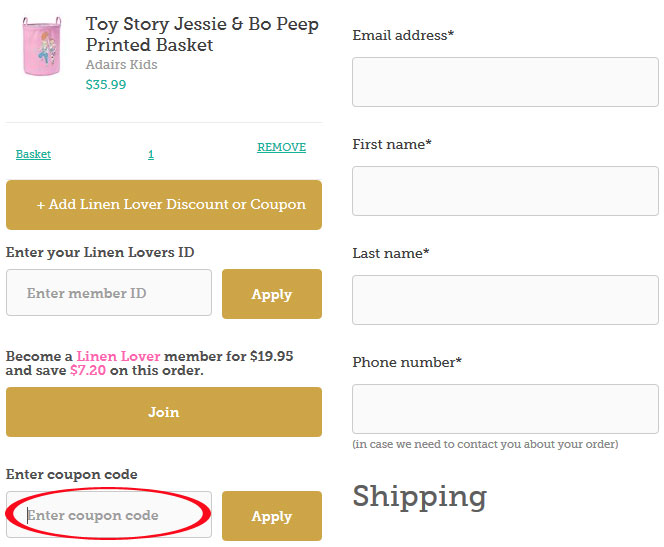664x547 pixels.
Task: Expand Add Linen Lover Discount or Coupon
Action: 164,204
